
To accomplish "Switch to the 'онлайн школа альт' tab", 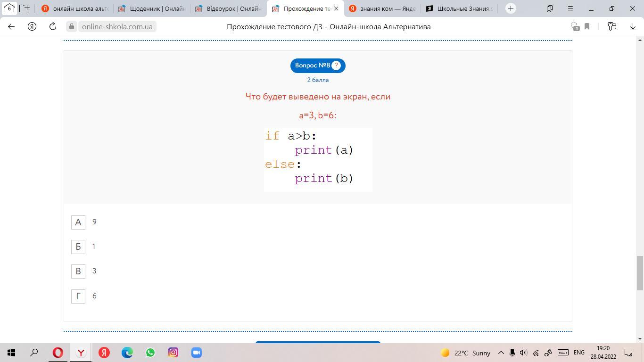I will coord(75,8).
